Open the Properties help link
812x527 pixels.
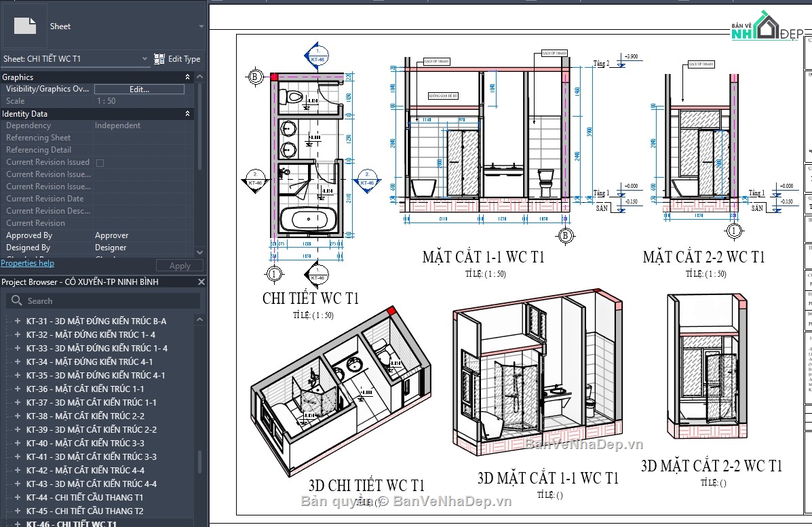(27, 263)
